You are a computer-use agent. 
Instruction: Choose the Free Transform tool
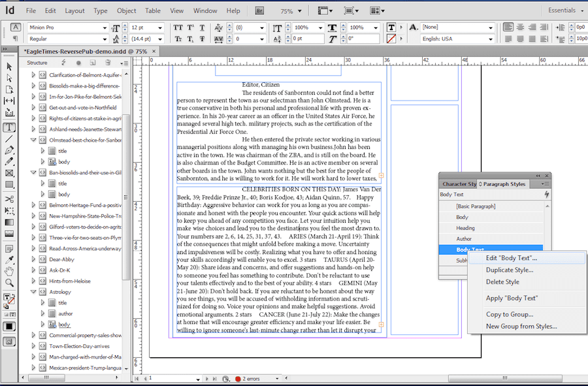[9, 210]
